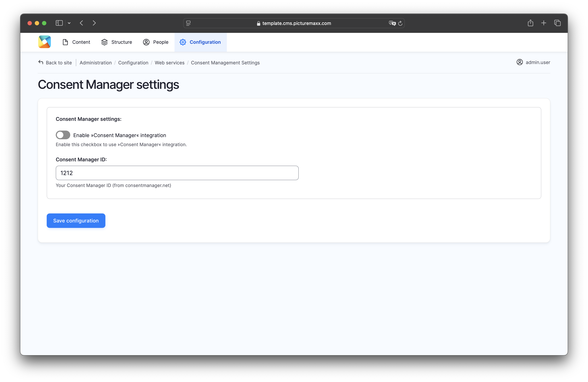This screenshot has width=588, height=382.
Task: Open the Safari share icon
Action: 530,23
